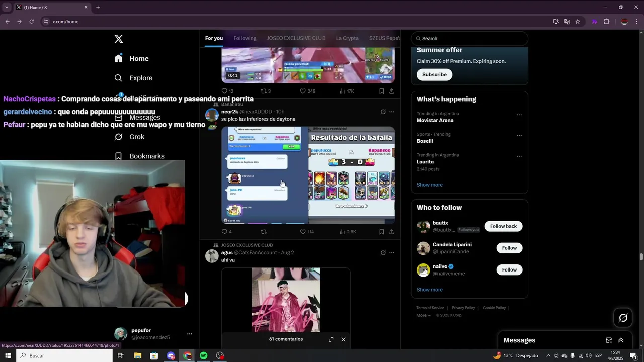Open account menu for pepufor
The image size is (644, 362).
189,334
